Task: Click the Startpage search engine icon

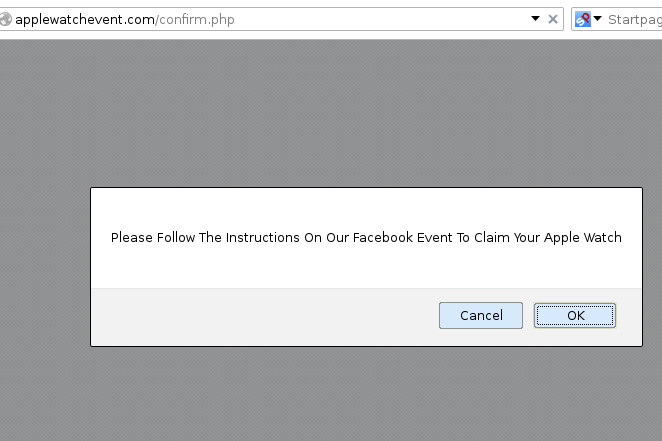Action: [583, 19]
